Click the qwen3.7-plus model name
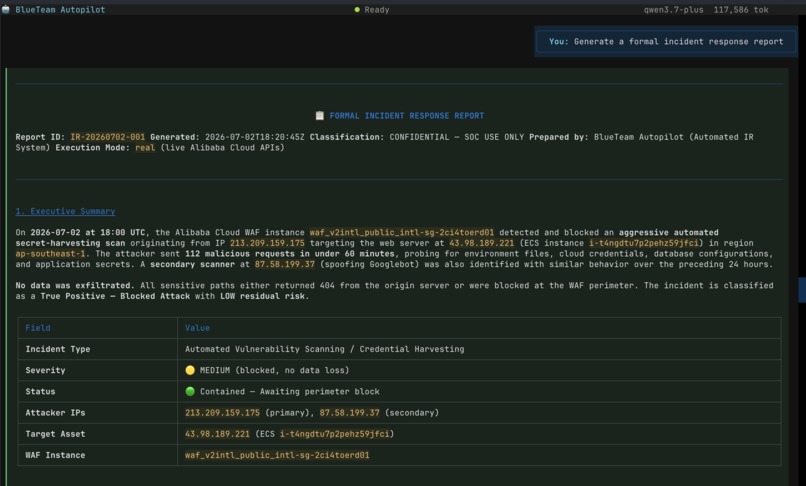 pos(673,9)
